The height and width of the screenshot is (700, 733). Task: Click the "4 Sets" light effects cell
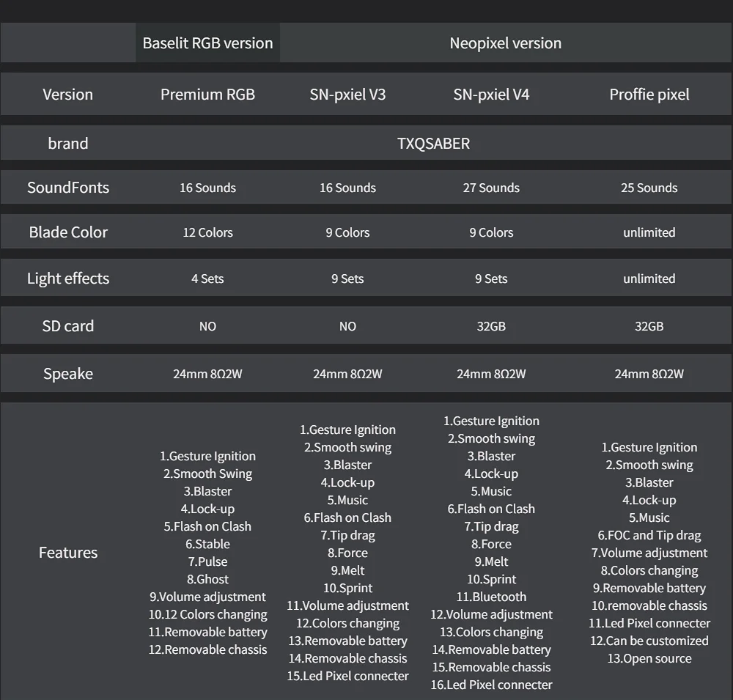(x=207, y=279)
